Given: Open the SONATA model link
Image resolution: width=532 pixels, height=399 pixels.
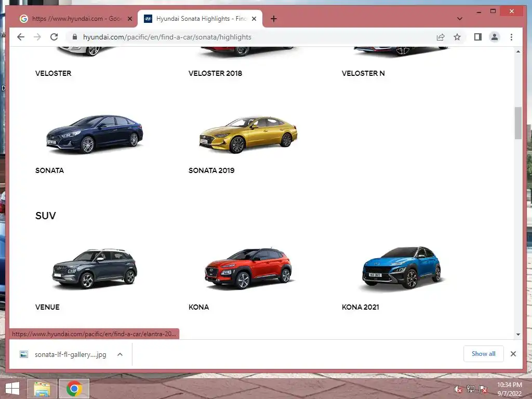Looking at the screenshot, I should tap(49, 170).
